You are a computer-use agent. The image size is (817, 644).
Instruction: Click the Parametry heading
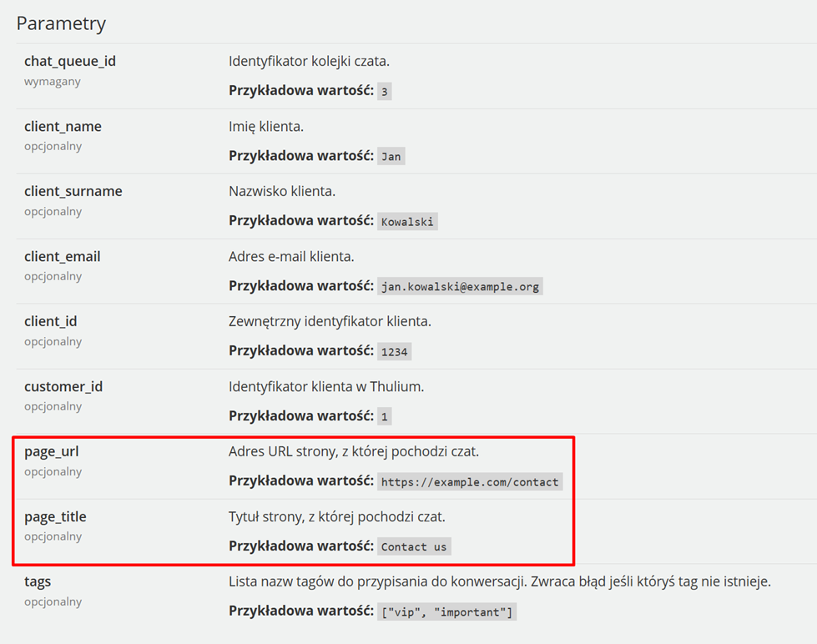[x=61, y=24]
